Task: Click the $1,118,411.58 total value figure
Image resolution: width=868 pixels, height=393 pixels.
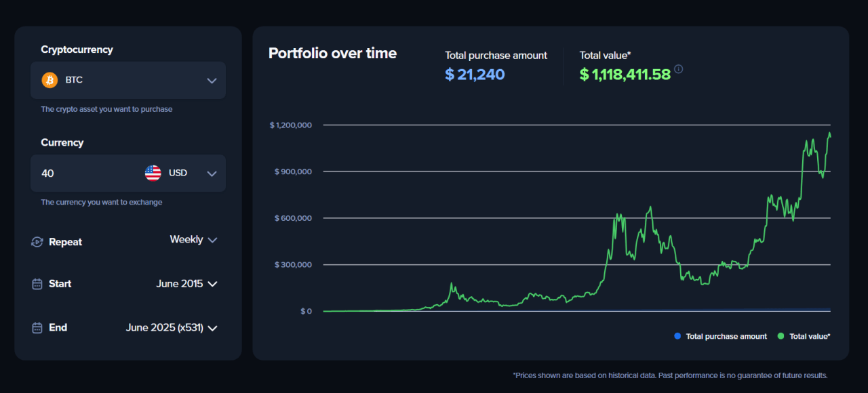Action: [x=625, y=75]
